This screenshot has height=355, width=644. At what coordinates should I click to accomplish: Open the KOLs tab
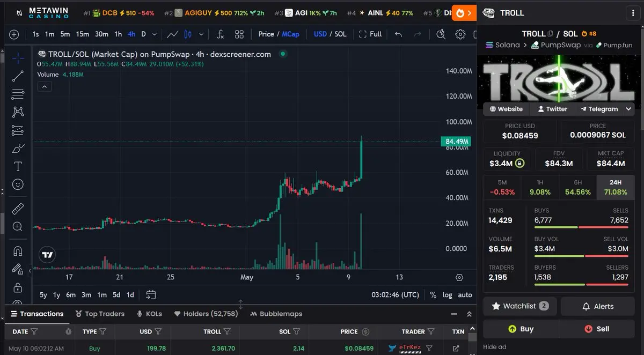coord(149,314)
